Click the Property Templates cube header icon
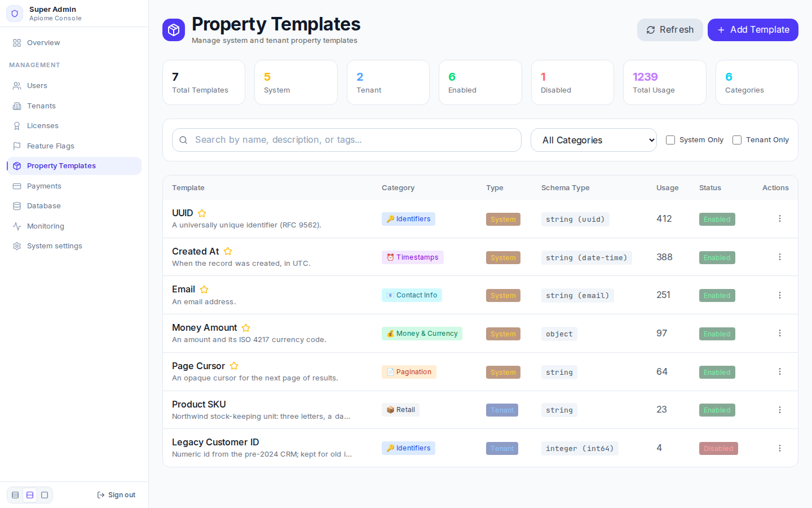 [174, 30]
